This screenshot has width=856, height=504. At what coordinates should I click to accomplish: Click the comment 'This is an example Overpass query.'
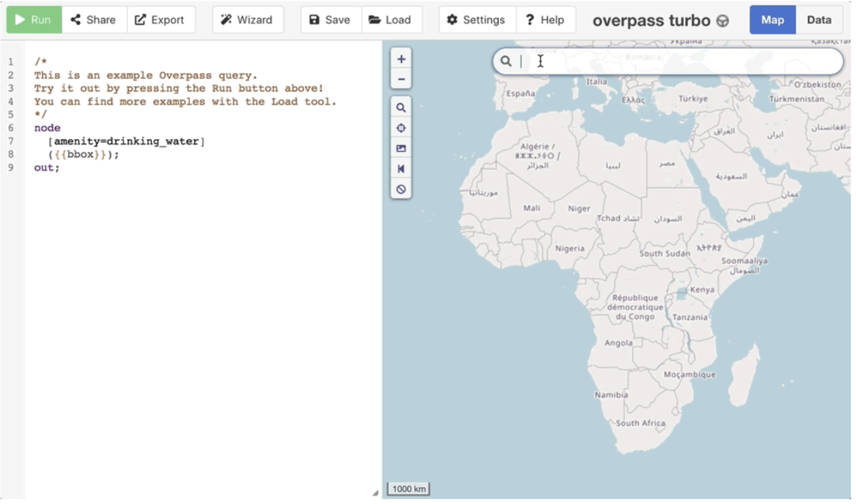(x=145, y=75)
